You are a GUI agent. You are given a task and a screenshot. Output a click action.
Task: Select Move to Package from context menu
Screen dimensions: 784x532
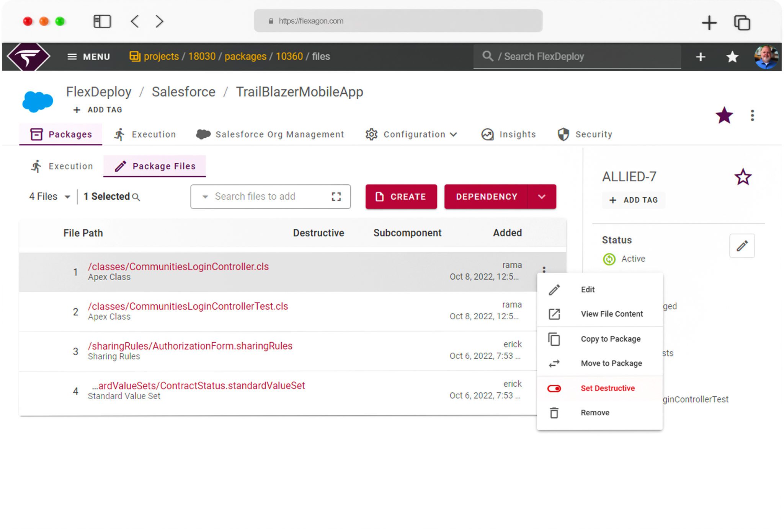(x=611, y=363)
